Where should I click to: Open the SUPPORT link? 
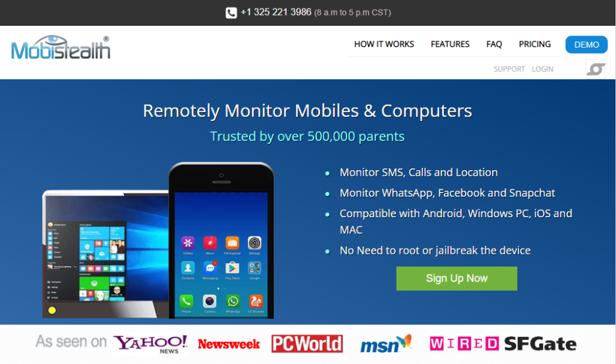point(509,69)
